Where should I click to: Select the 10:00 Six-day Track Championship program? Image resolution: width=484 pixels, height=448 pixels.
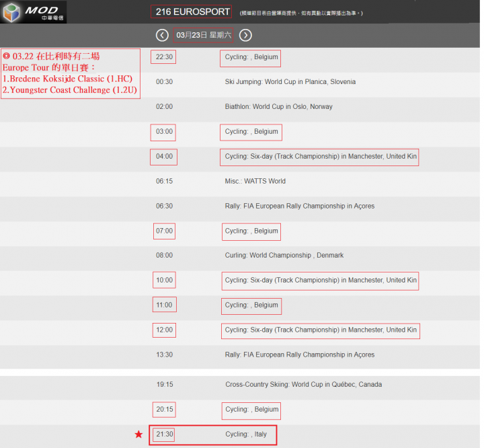[321, 281]
